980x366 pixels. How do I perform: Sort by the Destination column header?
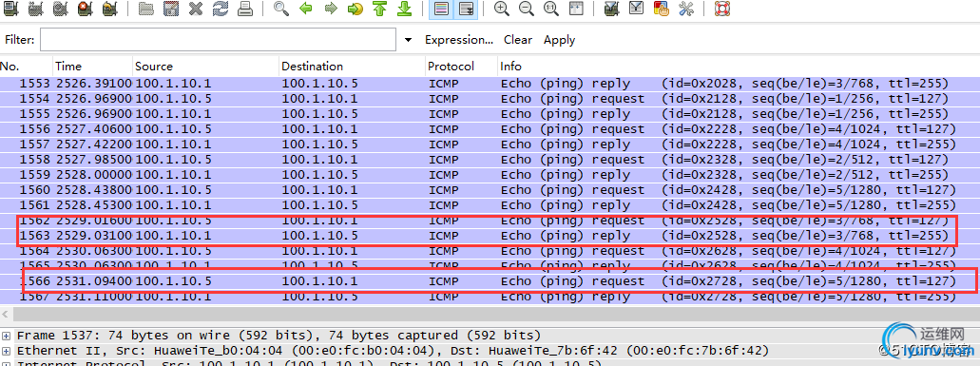pyautogui.click(x=352, y=67)
